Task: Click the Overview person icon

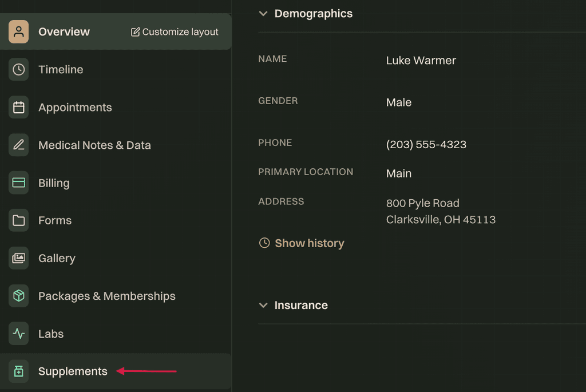Action: point(19,32)
